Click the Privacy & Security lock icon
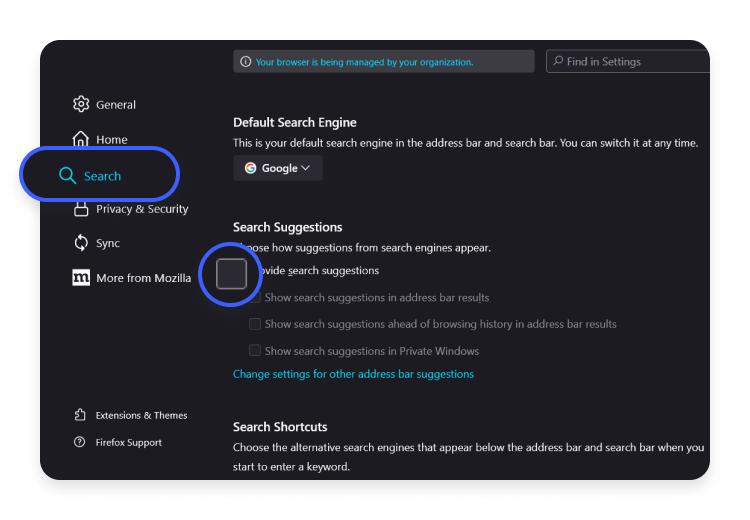This screenshot has height=520, width=750. click(x=81, y=209)
